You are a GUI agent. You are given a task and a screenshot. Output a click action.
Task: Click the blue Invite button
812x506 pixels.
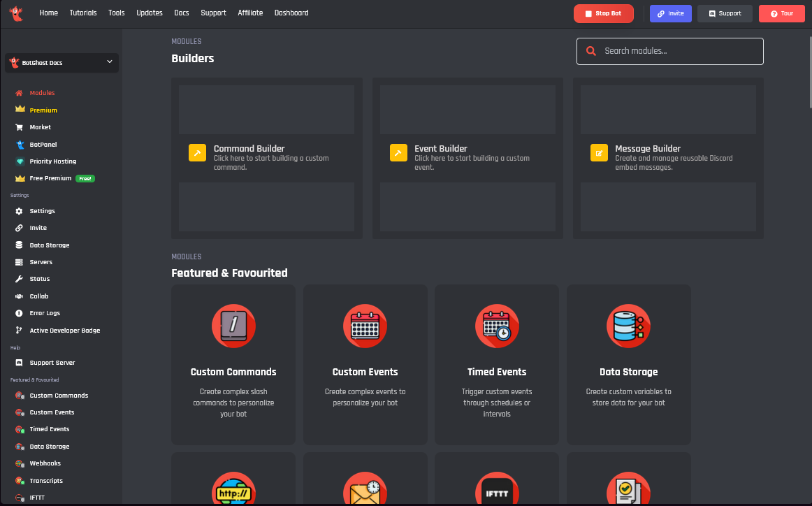point(670,13)
